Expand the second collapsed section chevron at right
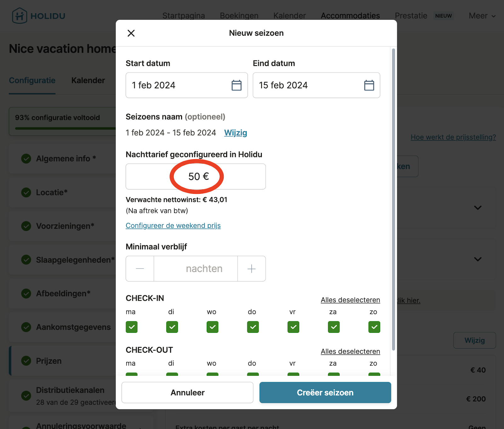Image resolution: width=504 pixels, height=429 pixels. pos(478,259)
